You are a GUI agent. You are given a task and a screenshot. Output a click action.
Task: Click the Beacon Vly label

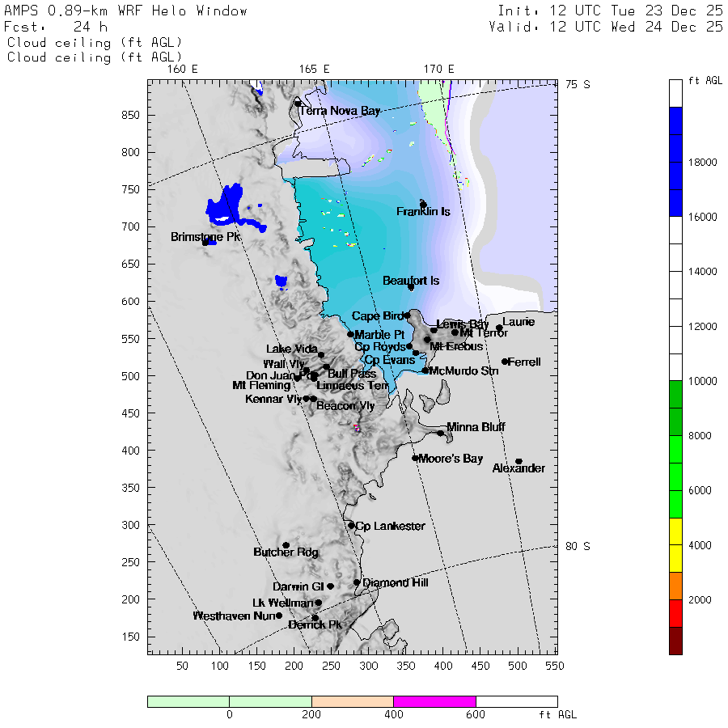point(345,406)
